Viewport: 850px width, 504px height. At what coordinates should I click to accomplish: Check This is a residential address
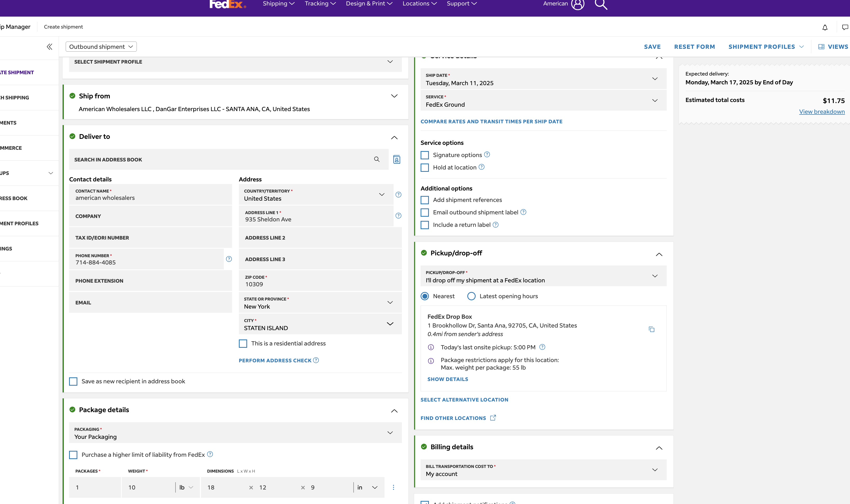243,344
